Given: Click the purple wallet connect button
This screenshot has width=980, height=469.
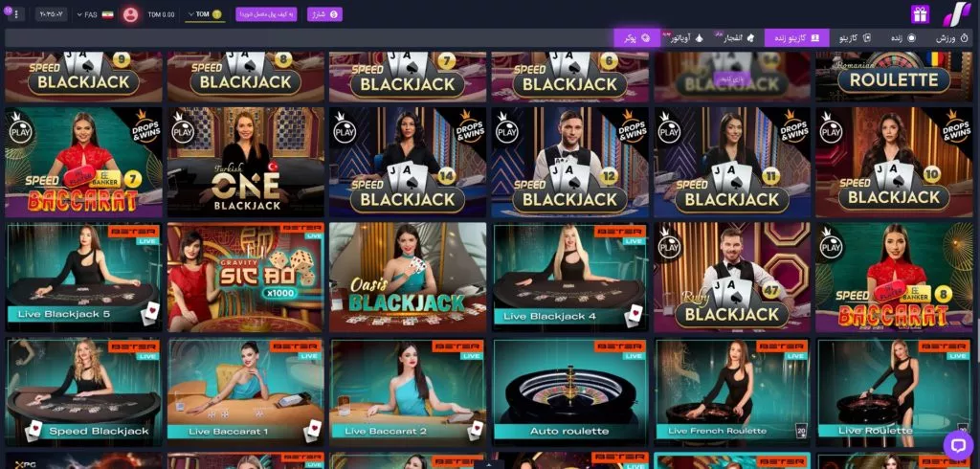Looking at the screenshot, I should (266, 13).
